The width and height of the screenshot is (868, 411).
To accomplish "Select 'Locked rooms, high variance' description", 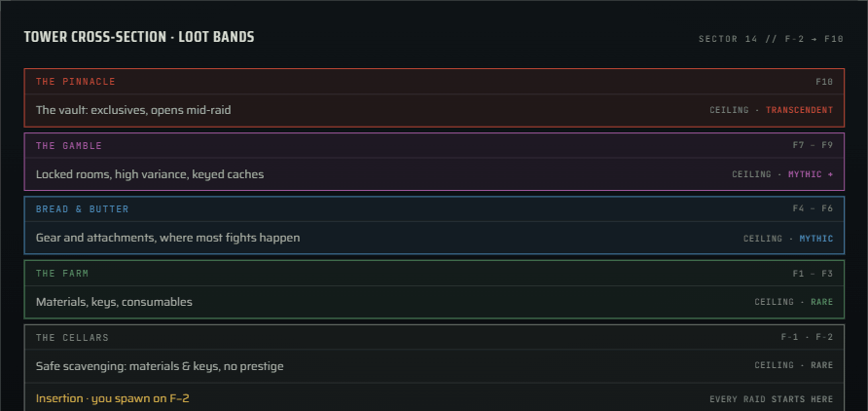I will [150, 174].
